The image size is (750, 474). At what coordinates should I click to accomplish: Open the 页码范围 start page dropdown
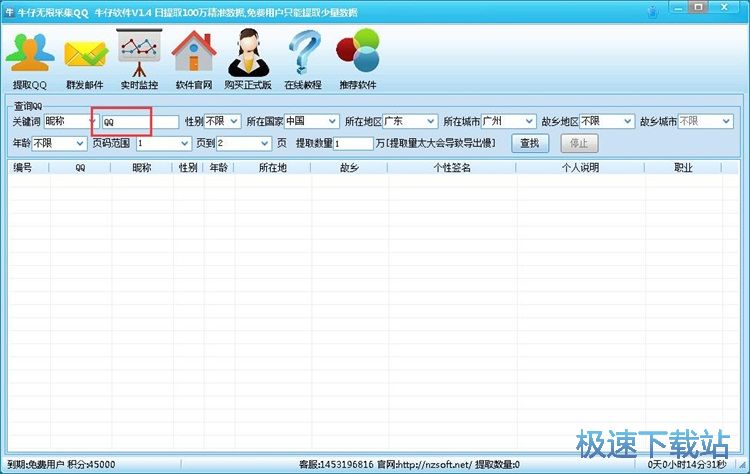pos(164,143)
